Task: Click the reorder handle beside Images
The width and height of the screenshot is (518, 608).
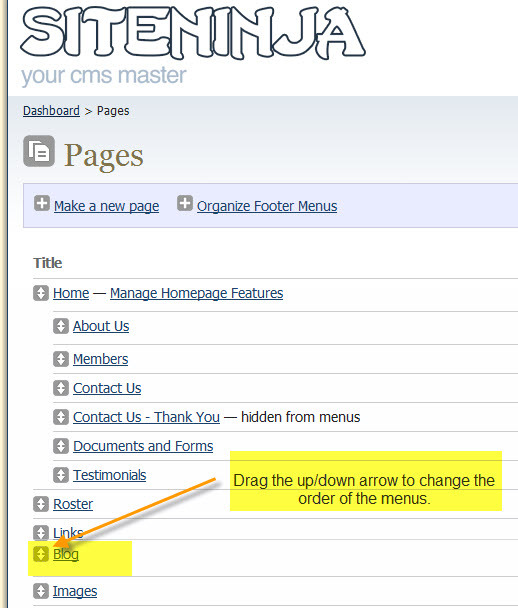Action: 41,591
